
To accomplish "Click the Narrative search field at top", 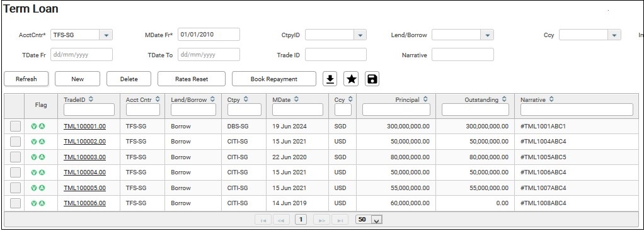I will pos(463,55).
